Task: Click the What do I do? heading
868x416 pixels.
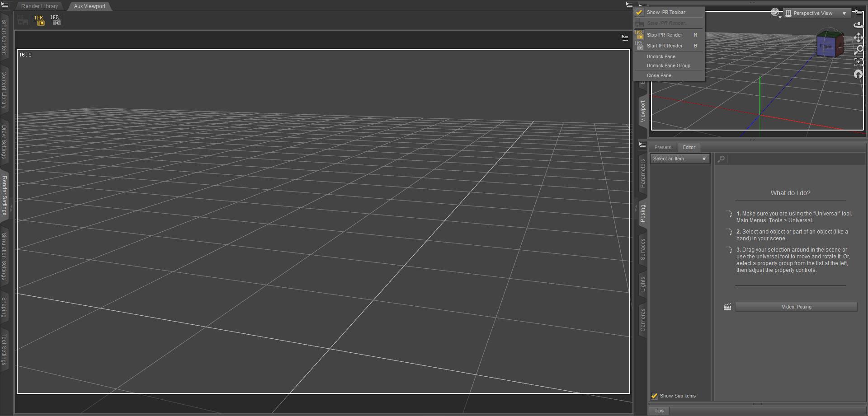Action: (x=790, y=193)
